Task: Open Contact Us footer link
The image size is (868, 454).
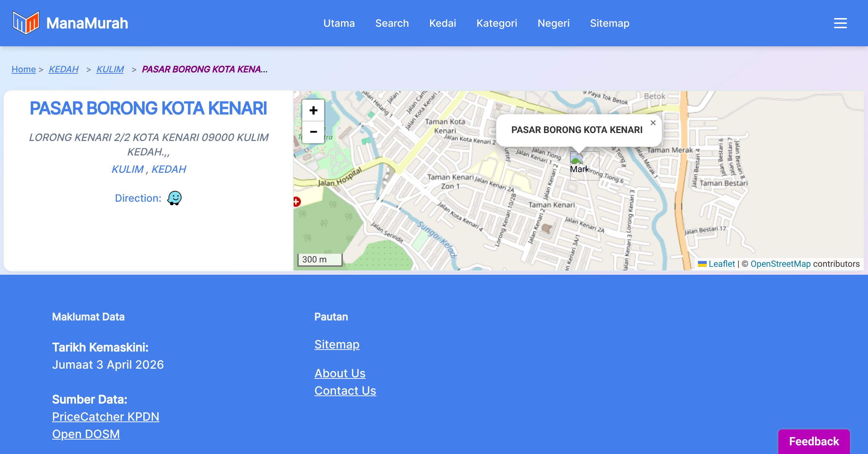Action: click(345, 390)
